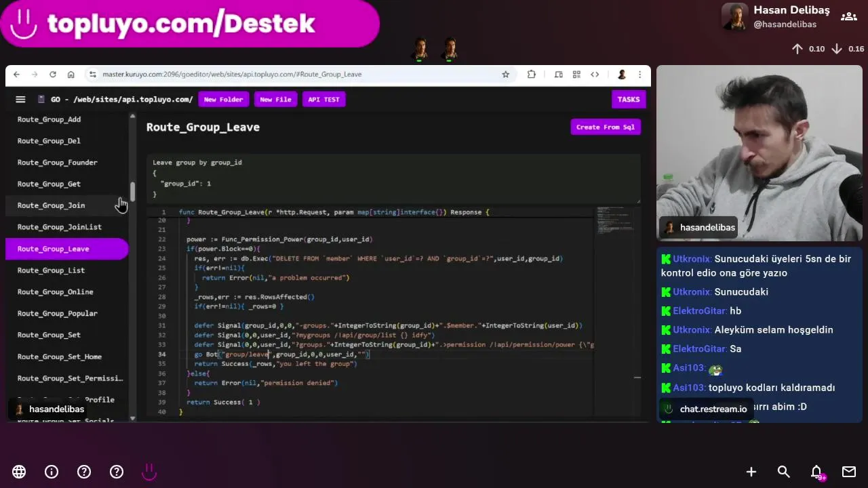
Task: Toggle the editor hamburger sidebar menu
Action: click(20, 100)
